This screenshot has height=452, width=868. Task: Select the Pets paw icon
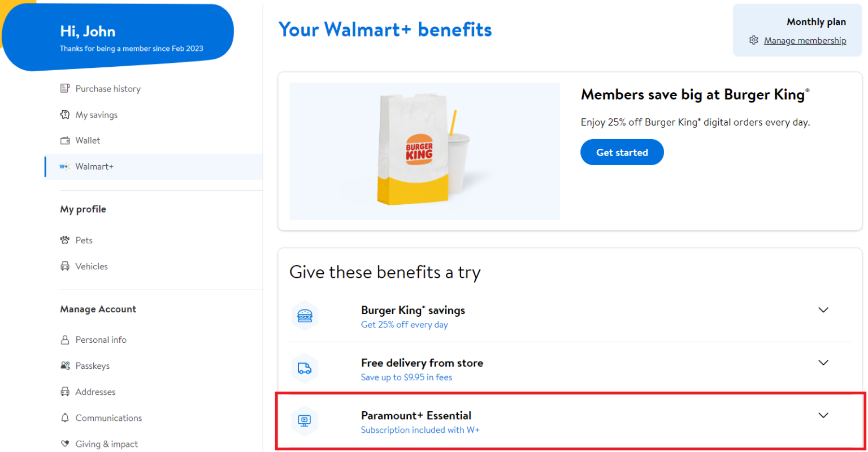[x=65, y=240]
